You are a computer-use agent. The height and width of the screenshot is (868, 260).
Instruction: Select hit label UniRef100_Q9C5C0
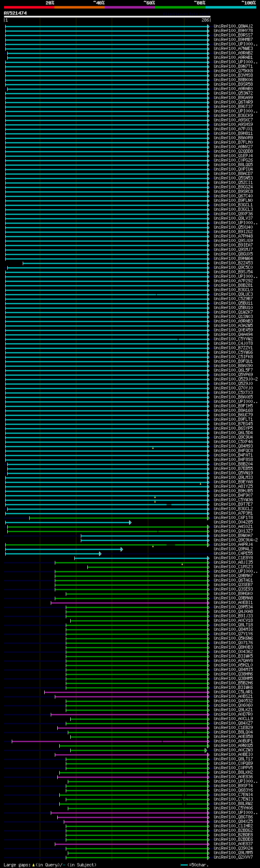233,267
